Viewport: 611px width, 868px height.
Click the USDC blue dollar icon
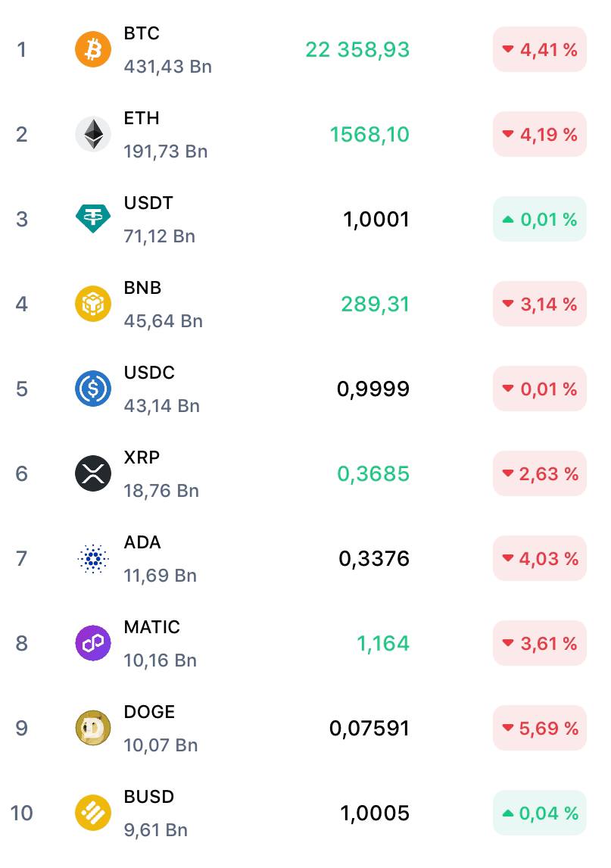click(x=93, y=389)
